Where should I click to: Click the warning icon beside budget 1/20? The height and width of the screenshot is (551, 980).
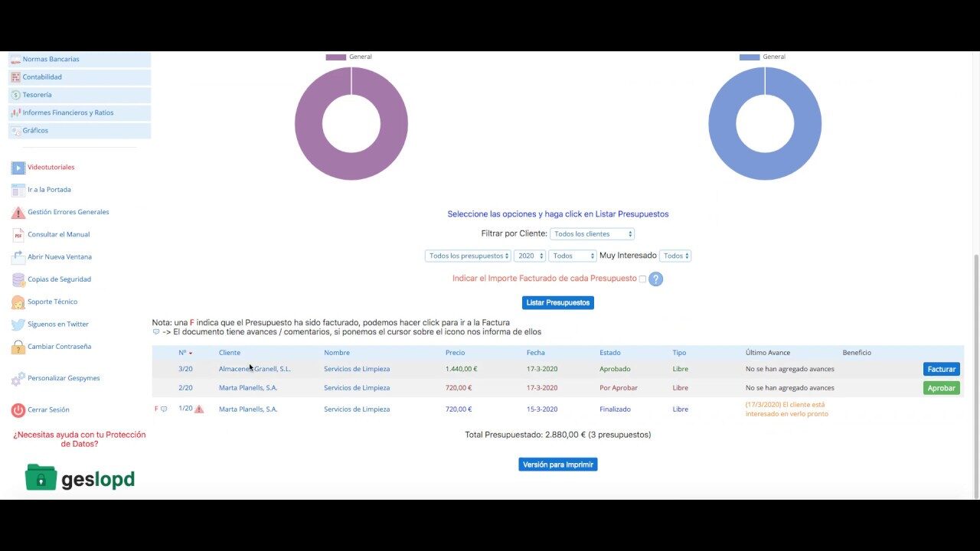click(199, 409)
